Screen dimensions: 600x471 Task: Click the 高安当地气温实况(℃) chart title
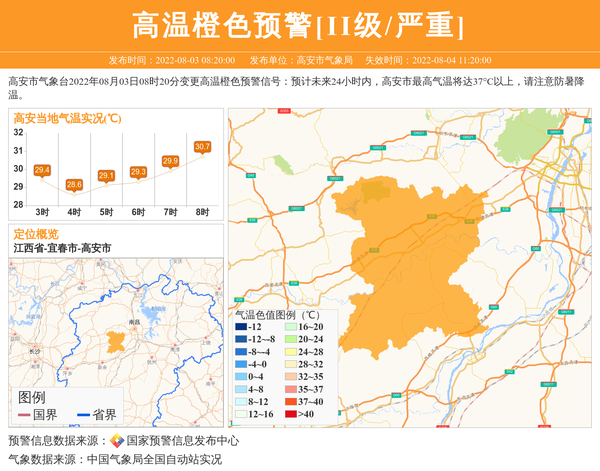(67, 119)
